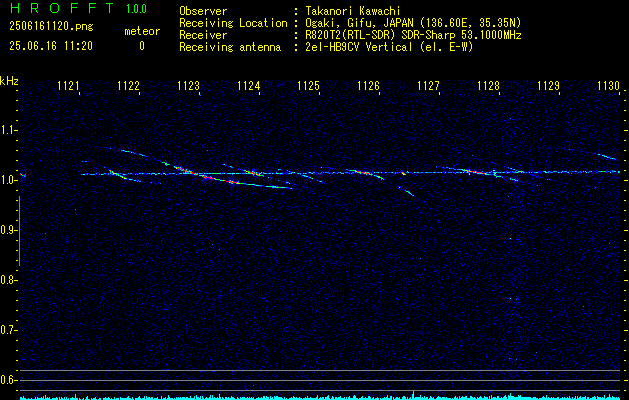This screenshot has height=400, width=629.
Task: Click the Observer field label
Action: 203,11
